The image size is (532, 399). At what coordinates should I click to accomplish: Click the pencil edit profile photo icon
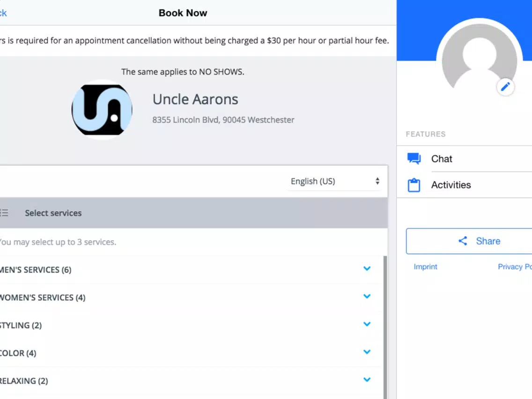point(505,87)
